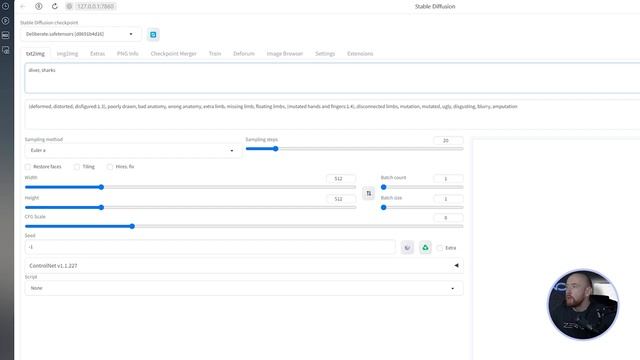Reuse last seed recycle icon

425,247
